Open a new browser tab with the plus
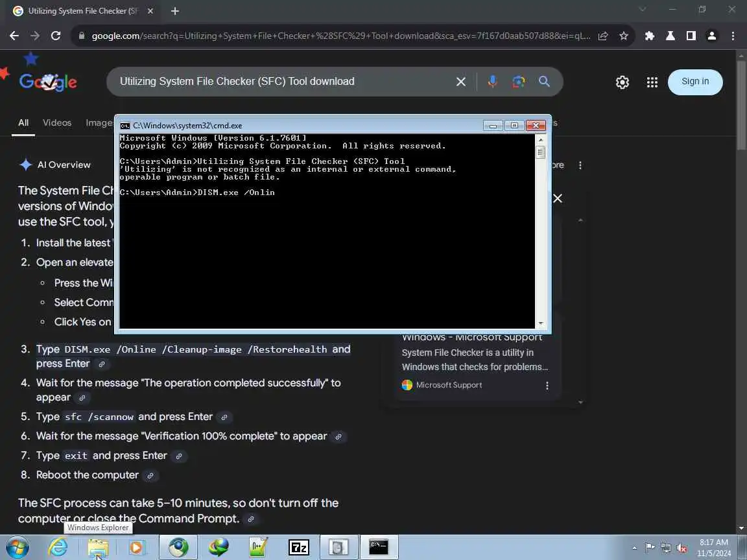 click(x=175, y=11)
